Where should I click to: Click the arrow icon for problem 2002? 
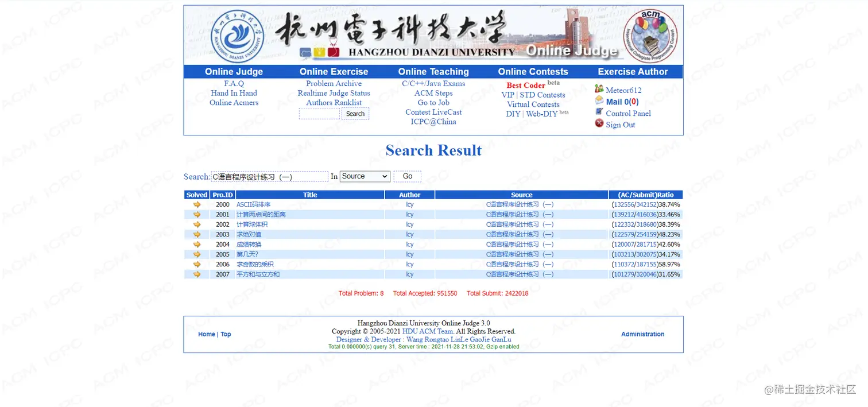click(x=197, y=224)
